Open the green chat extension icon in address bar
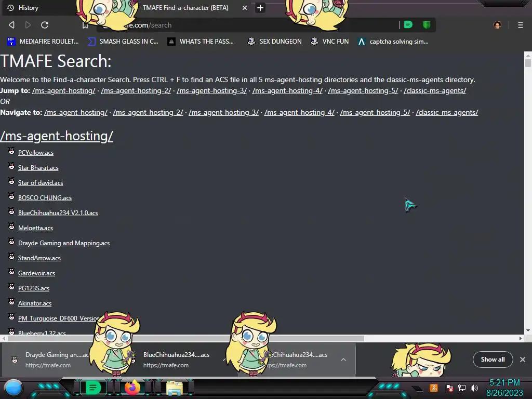The height and width of the screenshot is (399, 532). 408,24
